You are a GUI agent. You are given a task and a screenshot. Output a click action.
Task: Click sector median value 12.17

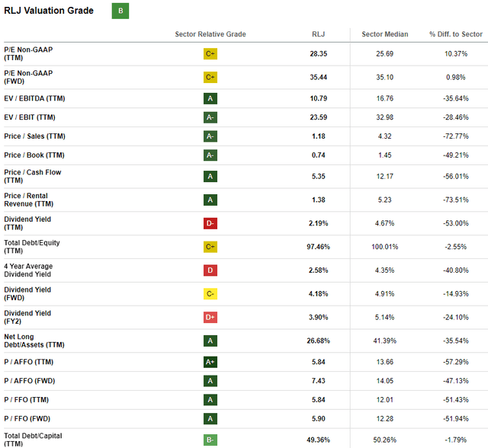tap(385, 176)
